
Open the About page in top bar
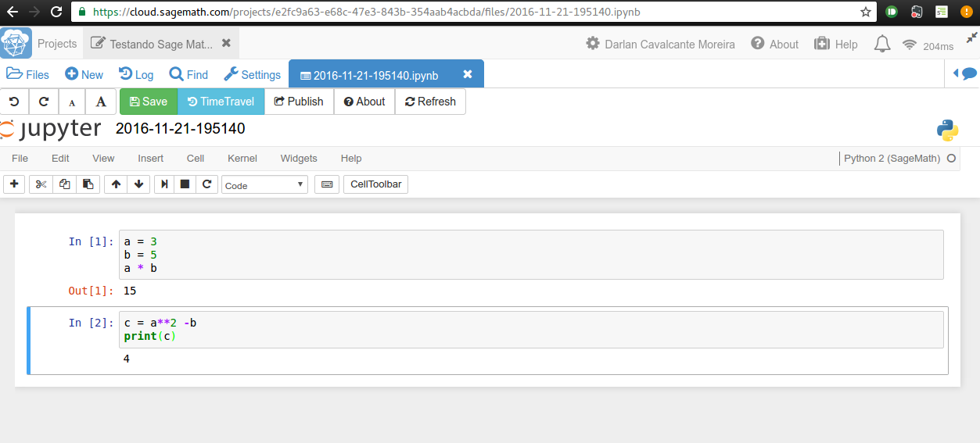pos(774,45)
